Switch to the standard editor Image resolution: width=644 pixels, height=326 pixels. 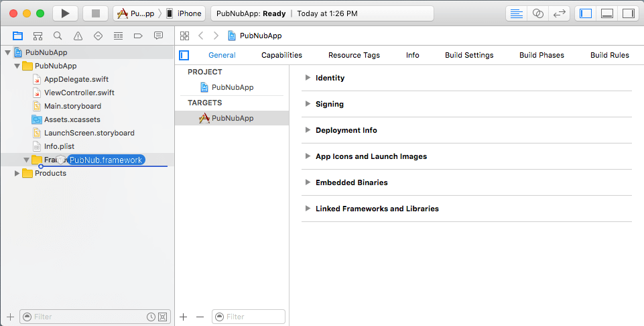[516, 13]
